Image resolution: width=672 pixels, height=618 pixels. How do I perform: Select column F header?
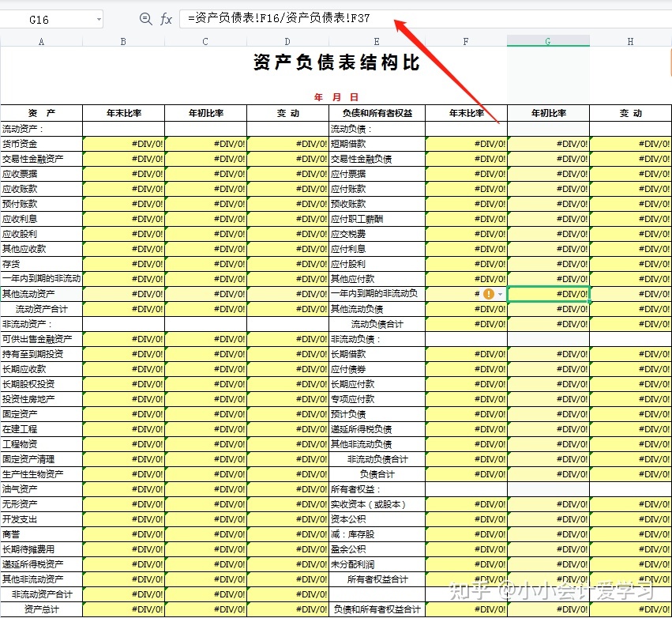[x=466, y=42]
